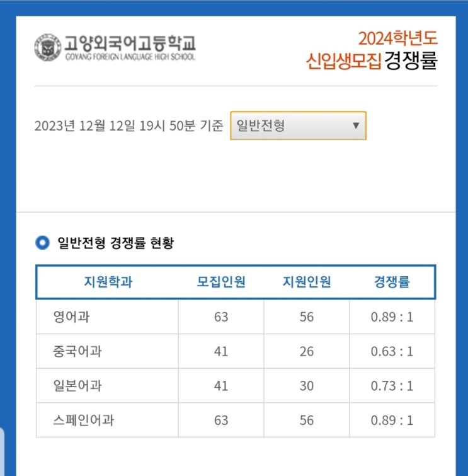Click the dropdown arrow next to 일반전형
The width and height of the screenshot is (468, 476).
[356, 125]
